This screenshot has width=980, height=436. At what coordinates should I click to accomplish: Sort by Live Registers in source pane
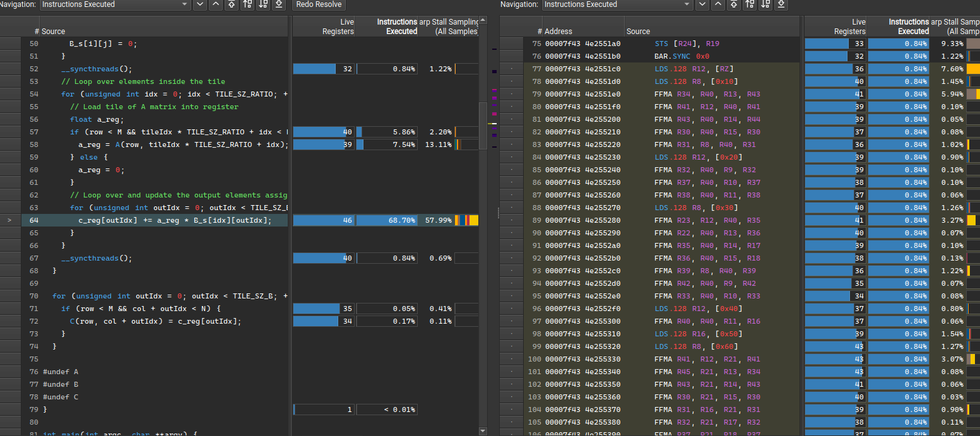coord(338,27)
